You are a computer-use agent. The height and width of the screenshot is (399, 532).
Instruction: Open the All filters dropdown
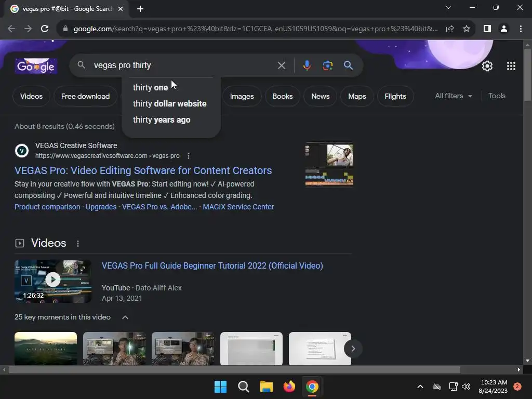[x=453, y=96]
